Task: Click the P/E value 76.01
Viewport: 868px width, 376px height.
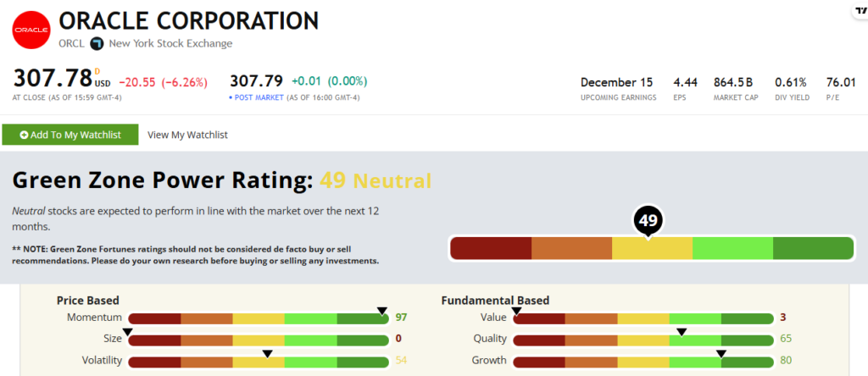Action: point(841,82)
